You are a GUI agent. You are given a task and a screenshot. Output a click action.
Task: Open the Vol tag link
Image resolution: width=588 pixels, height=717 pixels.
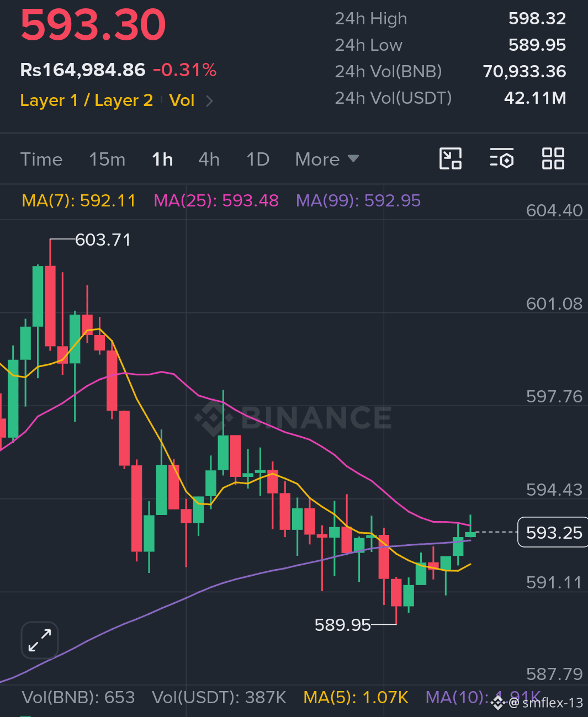(182, 100)
